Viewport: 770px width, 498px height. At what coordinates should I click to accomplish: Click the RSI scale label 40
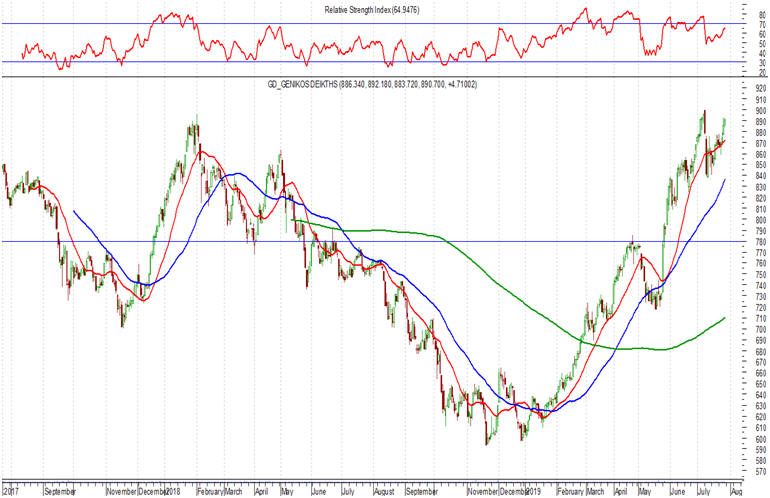pos(762,53)
